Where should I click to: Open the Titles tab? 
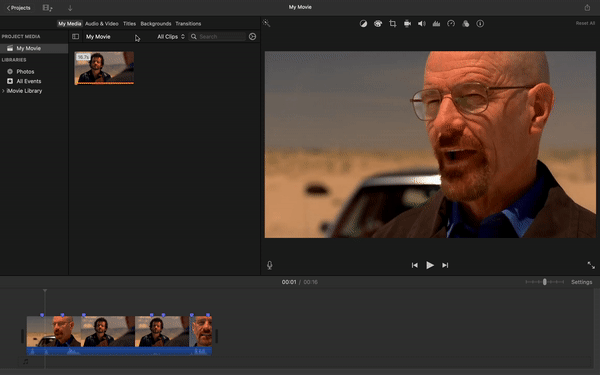129,24
